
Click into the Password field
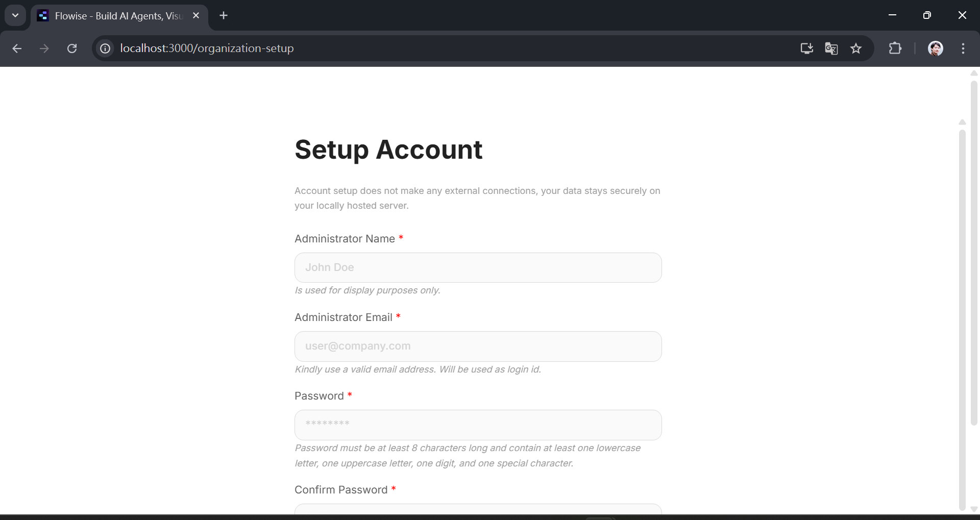478,425
